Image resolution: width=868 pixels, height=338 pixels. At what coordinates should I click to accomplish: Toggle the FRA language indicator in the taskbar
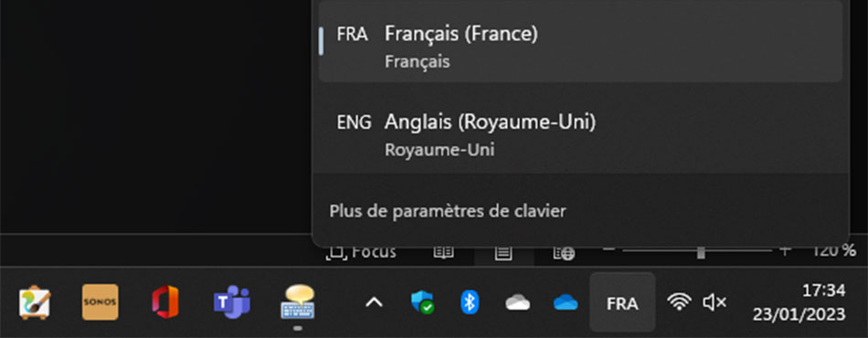pos(622,303)
